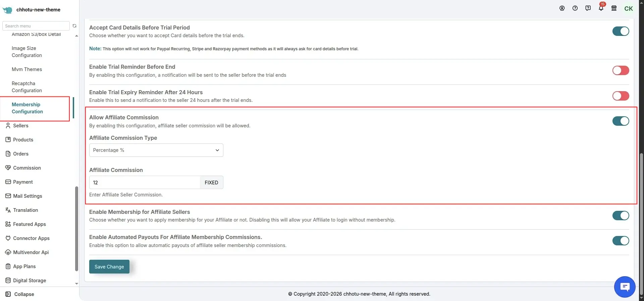This screenshot has width=644, height=301.
Task: Enable Trial Expiry Reminder After 24 Hours
Action: point(621,96)
